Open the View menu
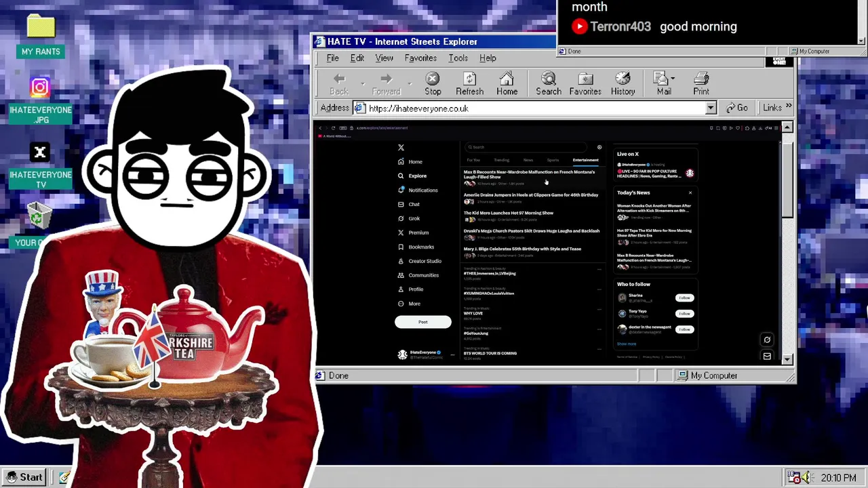868x488 pixels. (x=384, y=58)
